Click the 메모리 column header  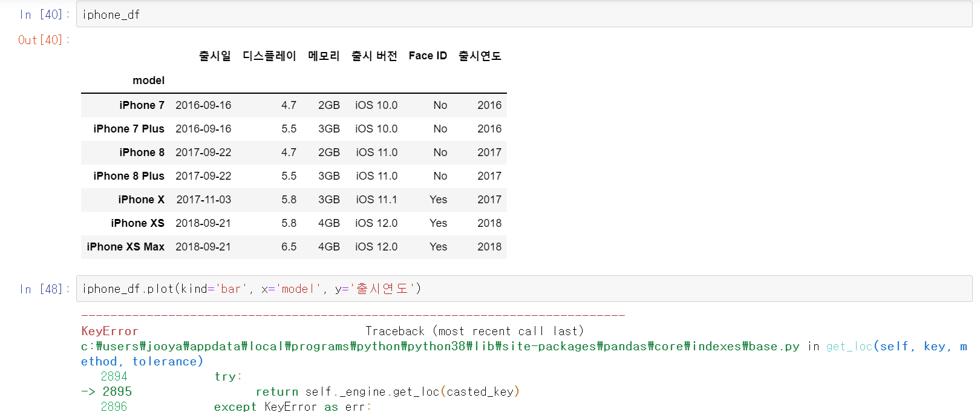[x=324, y=56]
